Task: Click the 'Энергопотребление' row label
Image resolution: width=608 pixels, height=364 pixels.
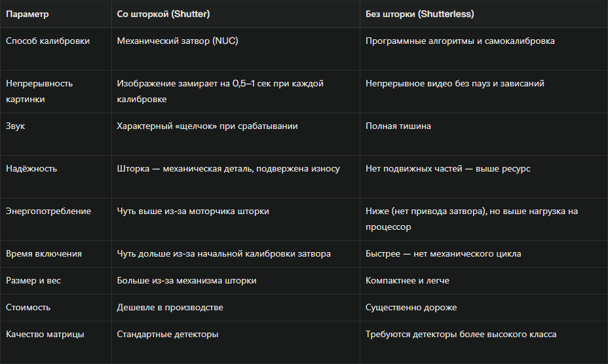Action: pyautogui.click(x=48, y=211)
